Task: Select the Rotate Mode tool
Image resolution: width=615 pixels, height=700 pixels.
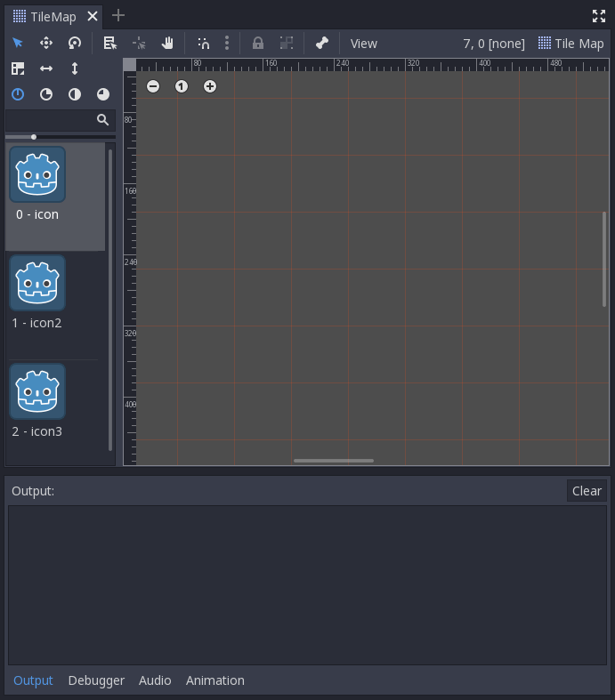Action: 75,43
